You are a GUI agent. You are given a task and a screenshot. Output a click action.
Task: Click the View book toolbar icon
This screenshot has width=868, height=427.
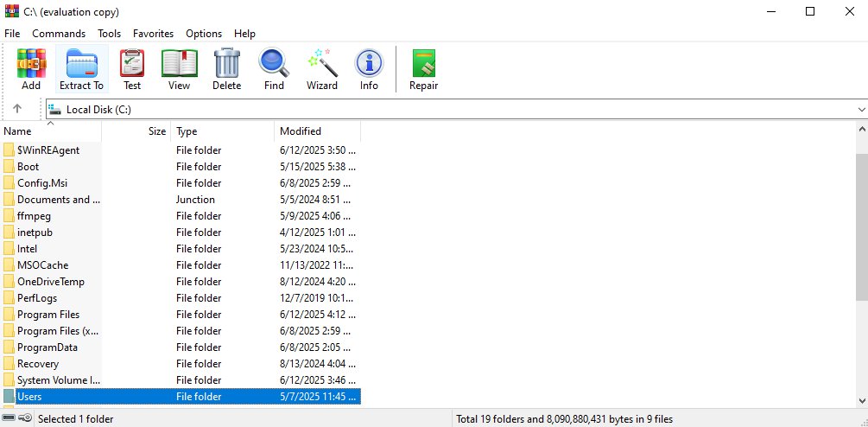[x=179, y=63]
